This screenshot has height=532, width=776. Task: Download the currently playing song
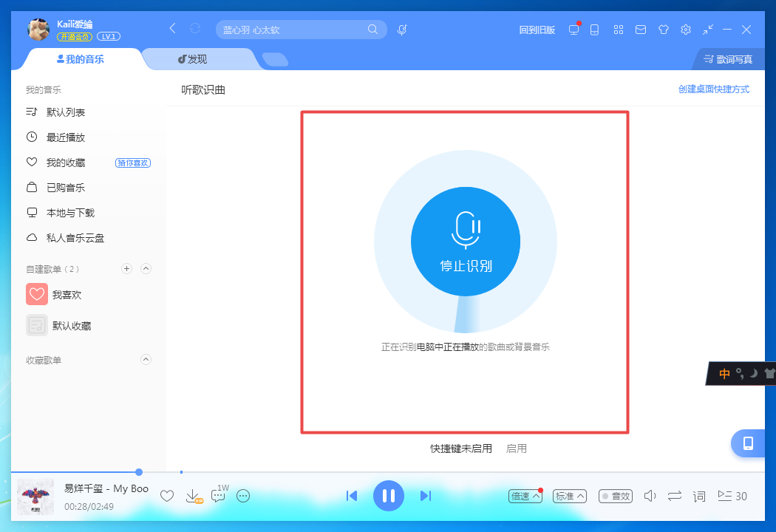click(192, 496)
